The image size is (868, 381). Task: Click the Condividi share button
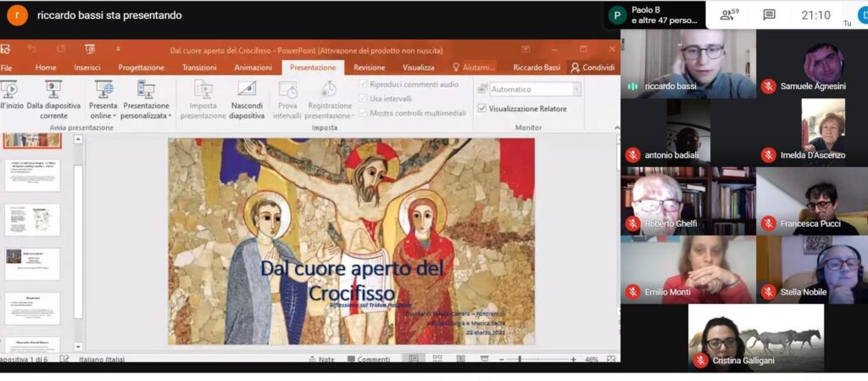593,68
